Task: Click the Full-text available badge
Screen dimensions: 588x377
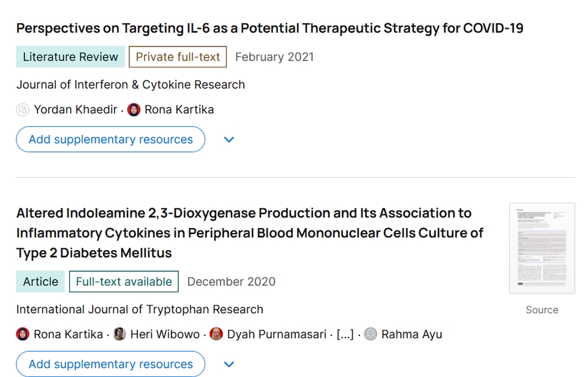Action: point(124,282)
